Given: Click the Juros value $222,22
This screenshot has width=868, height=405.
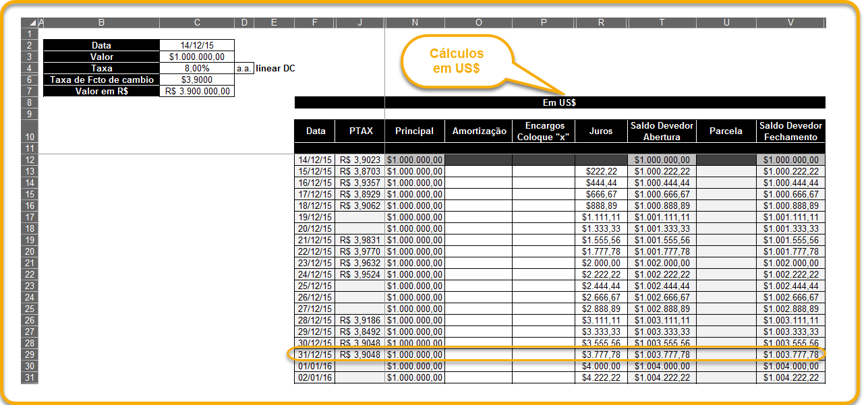Looking at the screenshot, I should pyautogui.click(x=601, y=171).
